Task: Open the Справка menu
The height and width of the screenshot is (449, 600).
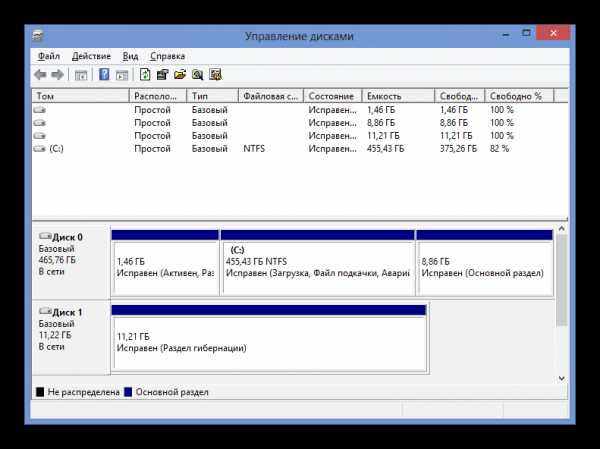Action: pyautogui.click(x=168, y=56)
